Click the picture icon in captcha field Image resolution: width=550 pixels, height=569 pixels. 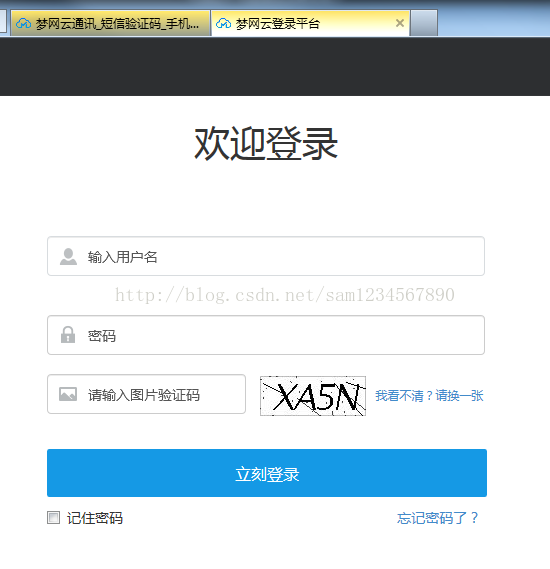(x=68, y=394)
